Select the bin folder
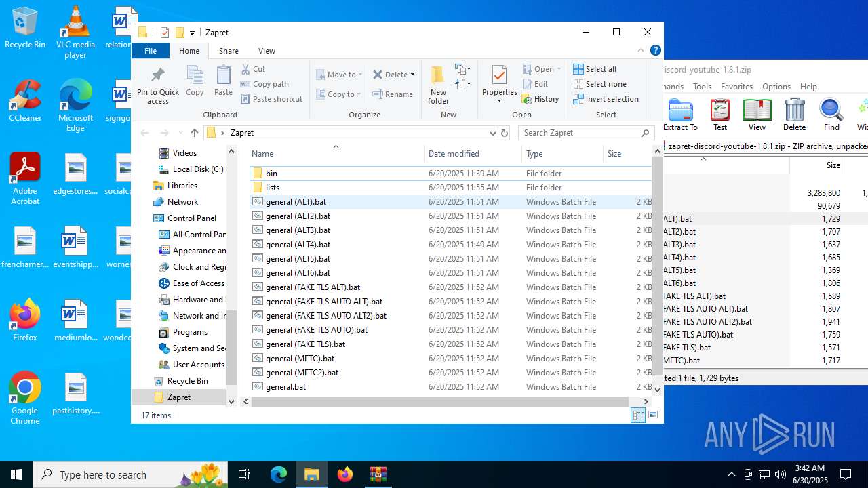Screen dimensions: 868x488 451,174
